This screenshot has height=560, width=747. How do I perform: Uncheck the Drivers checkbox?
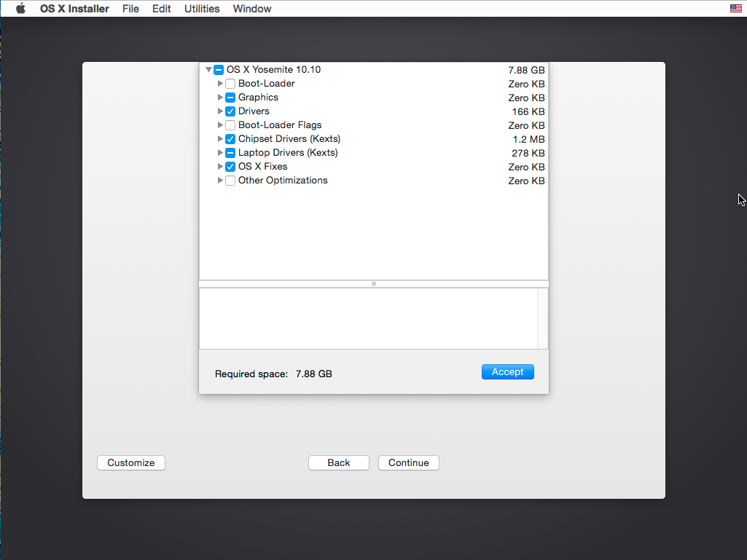230,111
